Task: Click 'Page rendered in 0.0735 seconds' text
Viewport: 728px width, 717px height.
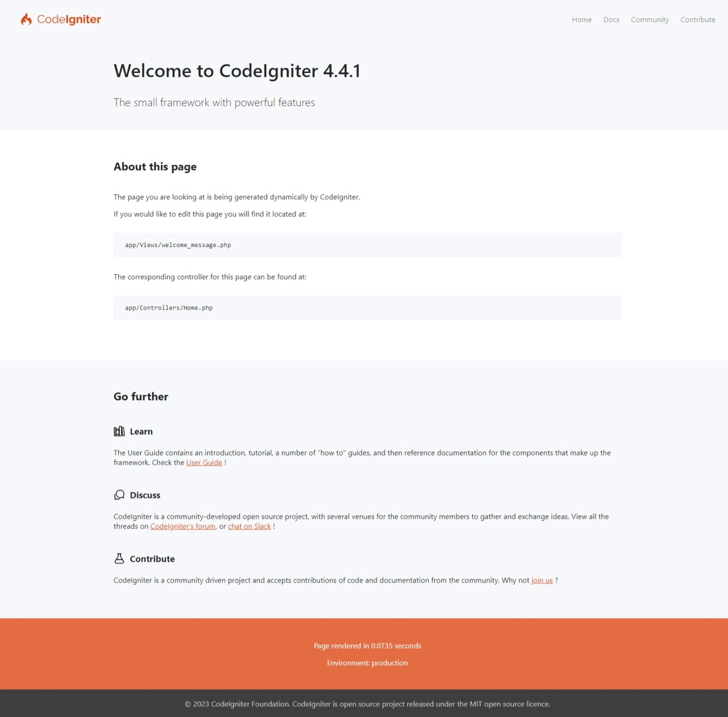Action: coord(367,646)
